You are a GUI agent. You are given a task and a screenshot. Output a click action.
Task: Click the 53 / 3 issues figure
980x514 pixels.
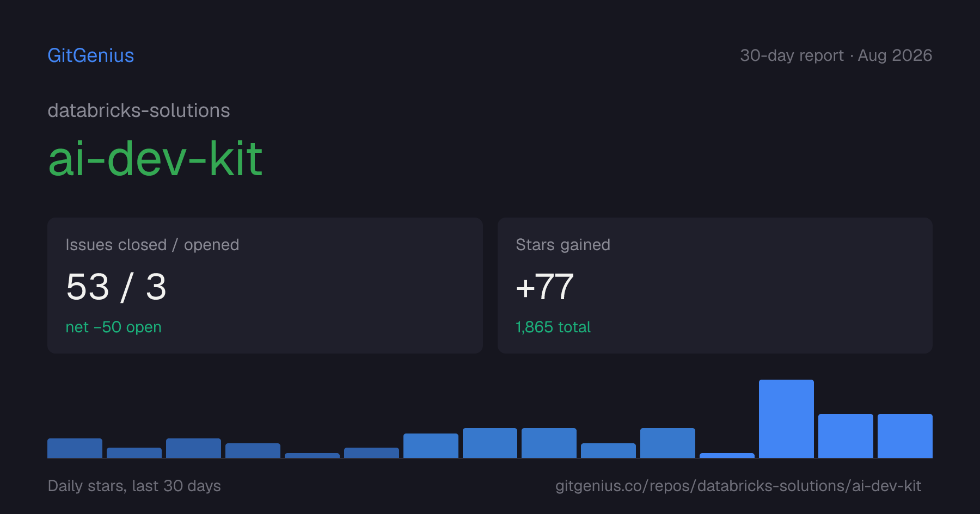point(116,287)
